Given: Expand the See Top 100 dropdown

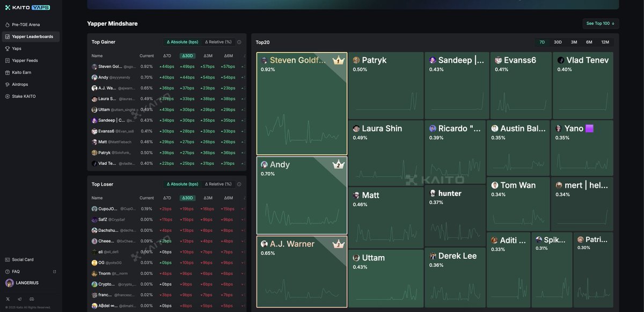Looking at the screenshot, I should (x=601, y=24).
